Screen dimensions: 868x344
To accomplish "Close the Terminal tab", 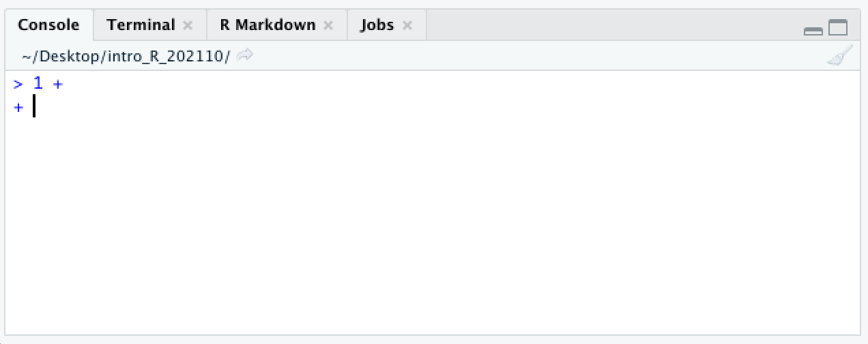I will tap(188, 25).
